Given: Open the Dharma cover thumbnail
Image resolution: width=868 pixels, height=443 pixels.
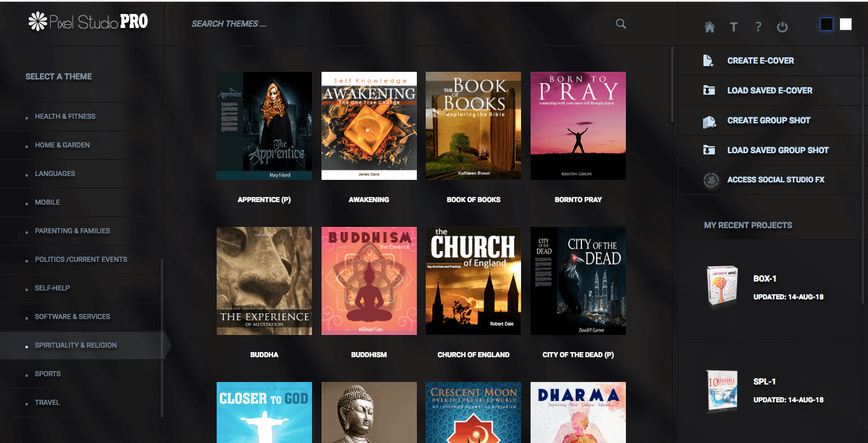Looking at the screenshot, I should (578, 412).
